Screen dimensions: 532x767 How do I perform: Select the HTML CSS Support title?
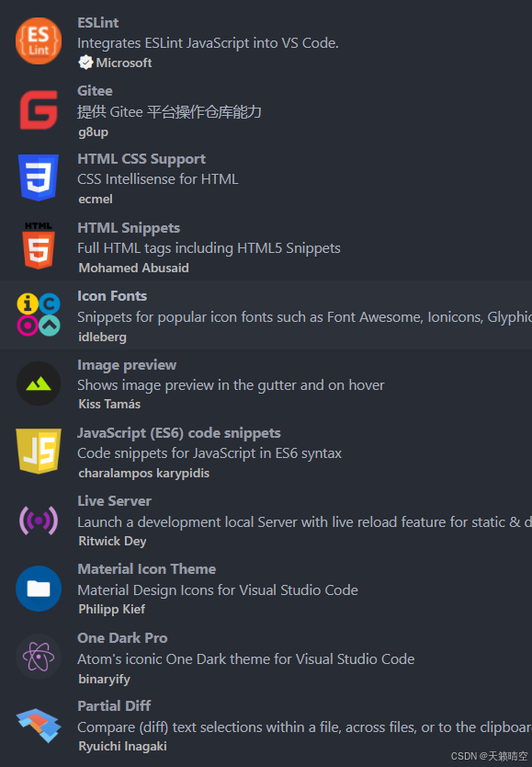tap(141, 159)
